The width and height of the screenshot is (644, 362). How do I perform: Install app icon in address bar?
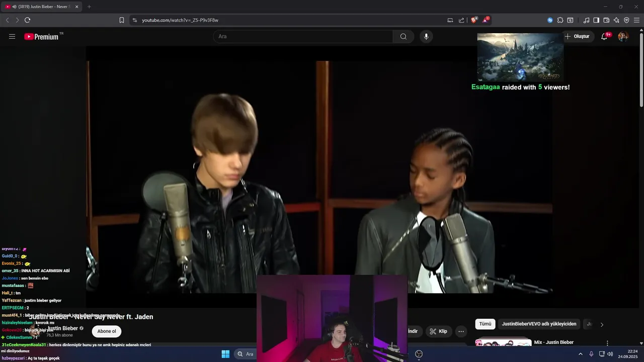point(450,20)
